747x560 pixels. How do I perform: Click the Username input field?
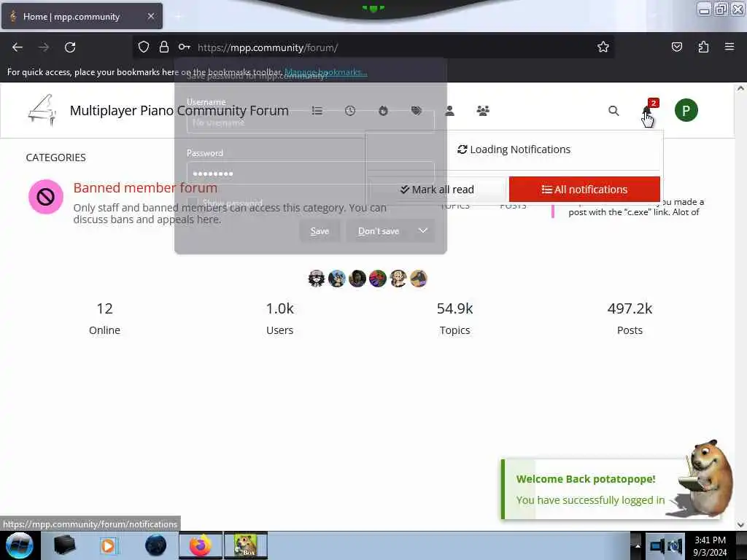[311, 122]
